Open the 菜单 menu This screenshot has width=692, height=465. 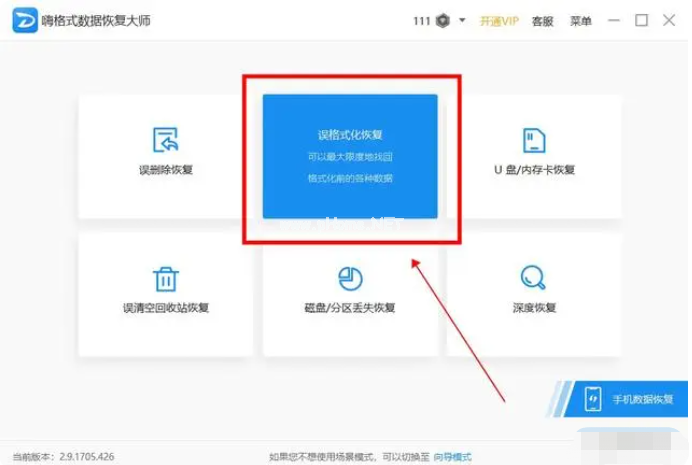pyautogui.click(x=580, y=20)
